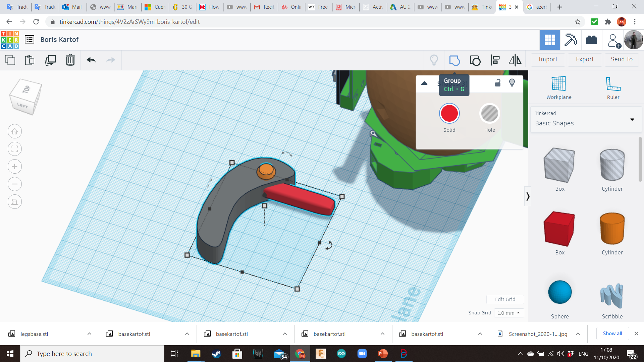Select the Ruler tool

(x=613, y=87)
